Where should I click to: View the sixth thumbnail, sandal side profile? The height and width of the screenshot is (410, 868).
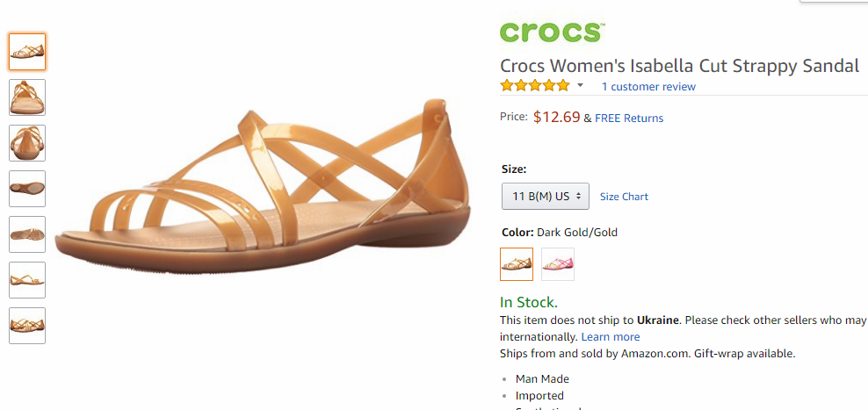[27, 280]
